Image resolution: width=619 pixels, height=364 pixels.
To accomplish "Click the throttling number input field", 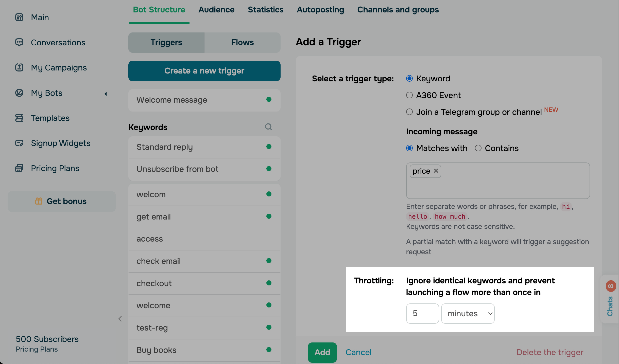I will tap(422, 314).
